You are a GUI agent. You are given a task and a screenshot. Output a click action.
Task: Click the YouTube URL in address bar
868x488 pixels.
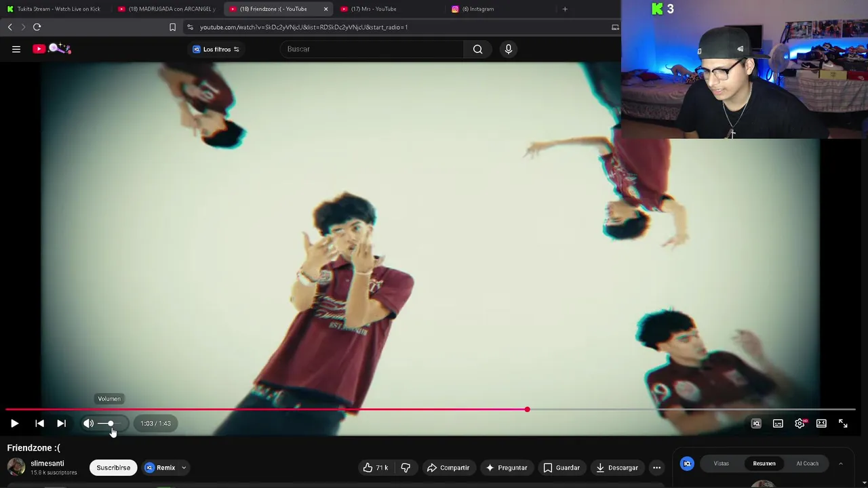pyautogui.click(x=304, y=27)
